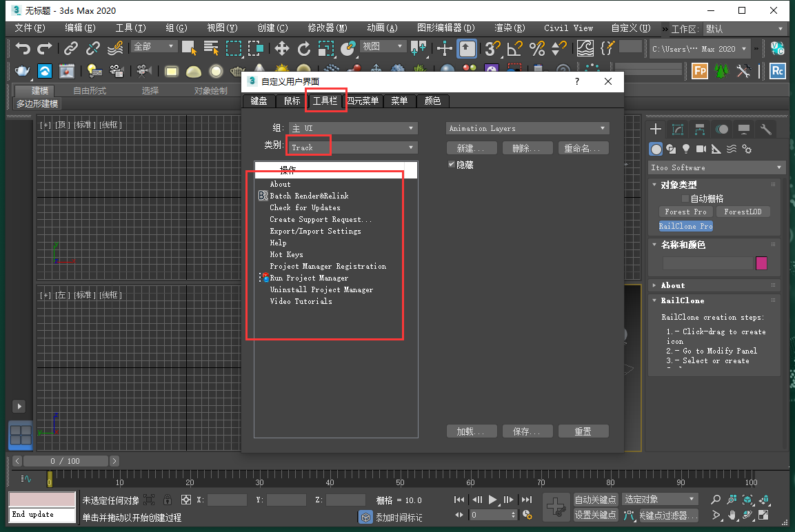
Task: Activate the Select and Link tool
Action: (x=70, y=49)
